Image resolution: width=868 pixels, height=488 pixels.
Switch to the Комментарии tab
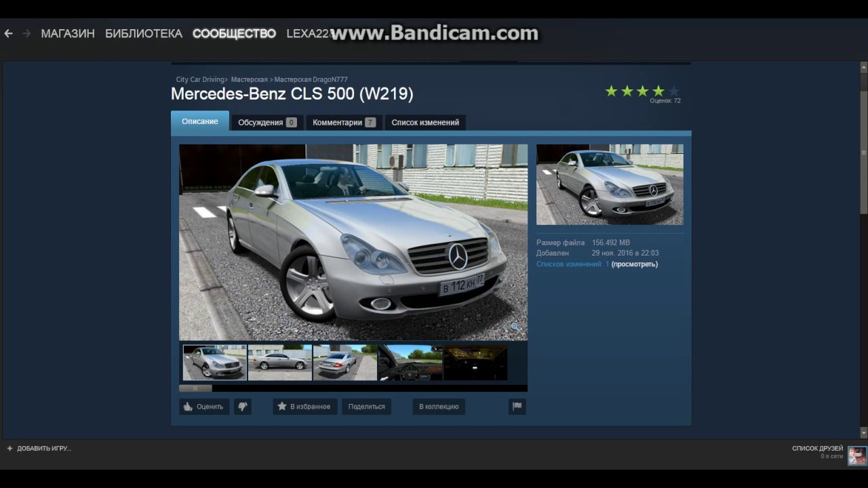pyautogui.click(x=344, y=123)
